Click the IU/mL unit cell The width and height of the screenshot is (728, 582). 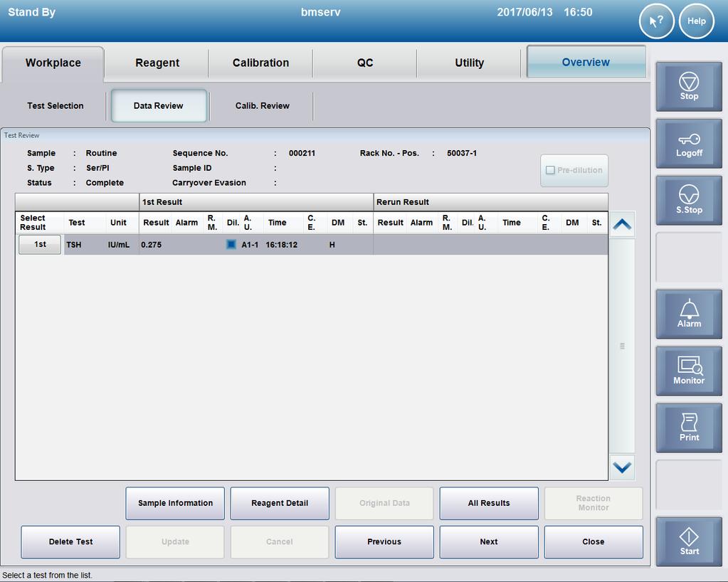coord(119,245)
